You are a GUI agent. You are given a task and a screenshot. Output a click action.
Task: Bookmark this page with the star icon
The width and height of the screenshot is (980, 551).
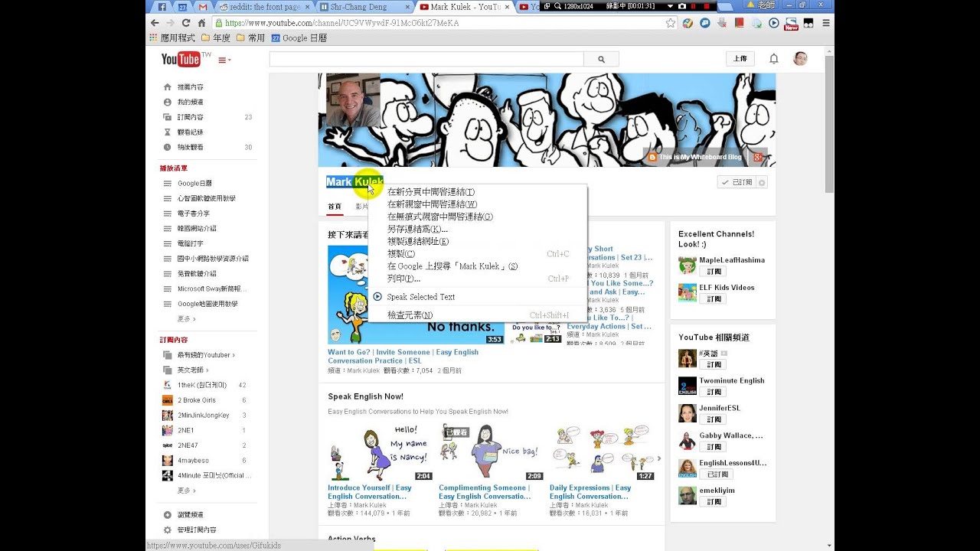pyautogui.click(x=671, y=23)
